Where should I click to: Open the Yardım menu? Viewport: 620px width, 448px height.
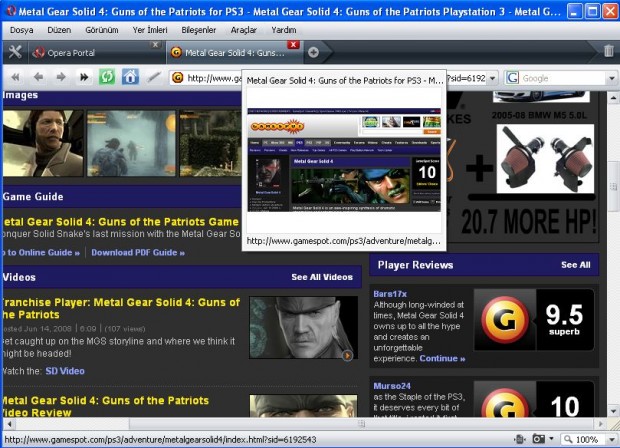(284, 30)
